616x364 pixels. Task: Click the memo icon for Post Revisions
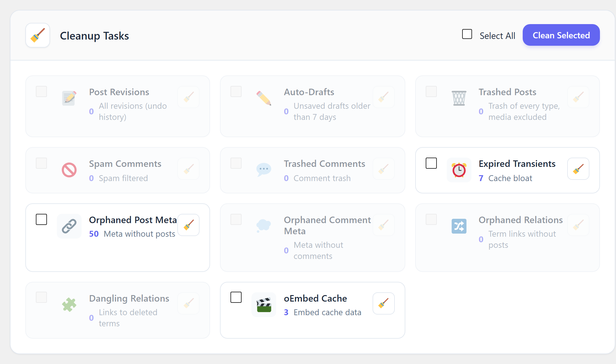(x=69, y=98)
